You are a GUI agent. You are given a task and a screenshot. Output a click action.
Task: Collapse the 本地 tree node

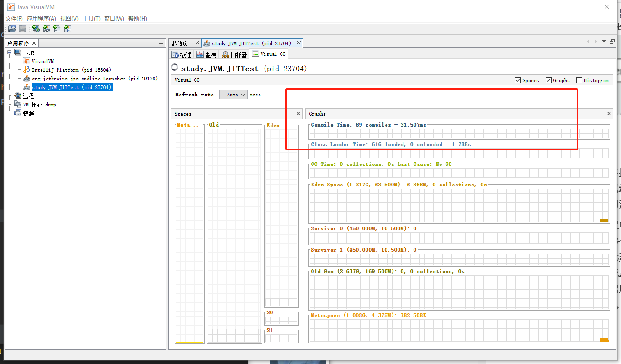[x=10, y=53]
